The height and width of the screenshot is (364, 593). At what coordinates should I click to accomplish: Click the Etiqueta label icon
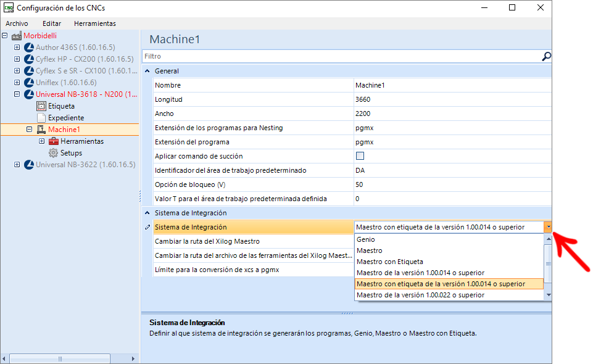[41, 106]
